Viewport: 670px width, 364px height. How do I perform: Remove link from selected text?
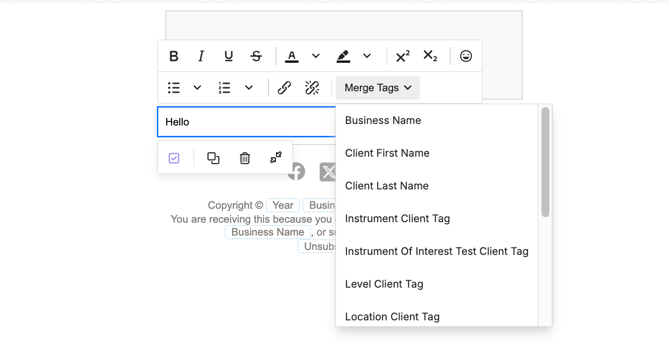tap(312, 88)
